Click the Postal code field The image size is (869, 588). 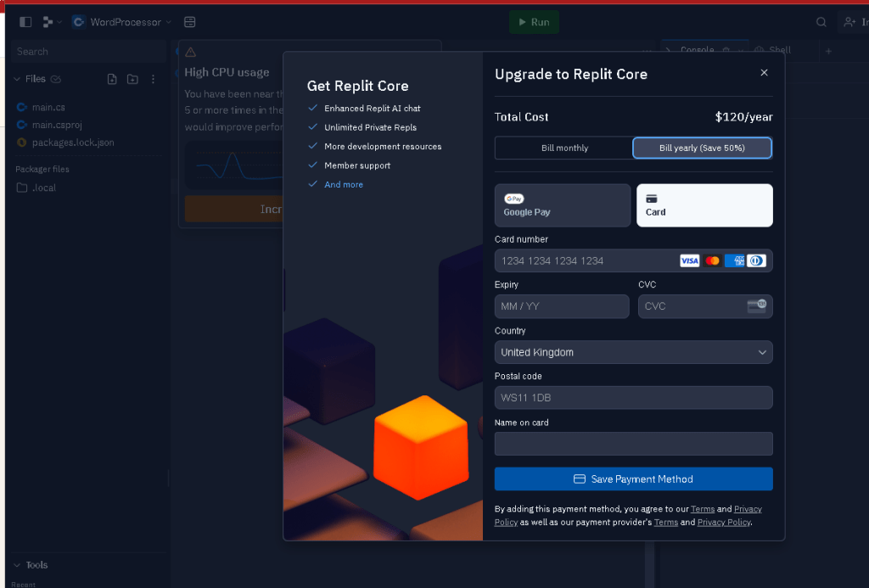click(x=633, y=398)
